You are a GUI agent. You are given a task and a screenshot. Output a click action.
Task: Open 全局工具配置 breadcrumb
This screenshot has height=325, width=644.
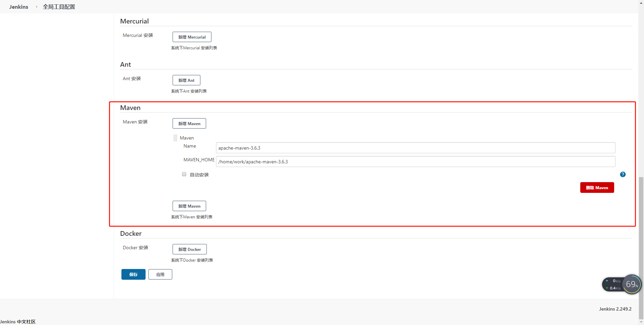(x=59, y=7)
